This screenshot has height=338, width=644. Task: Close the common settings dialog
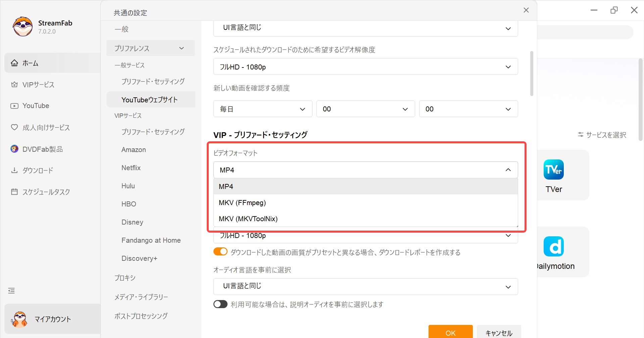click(526, 10)
